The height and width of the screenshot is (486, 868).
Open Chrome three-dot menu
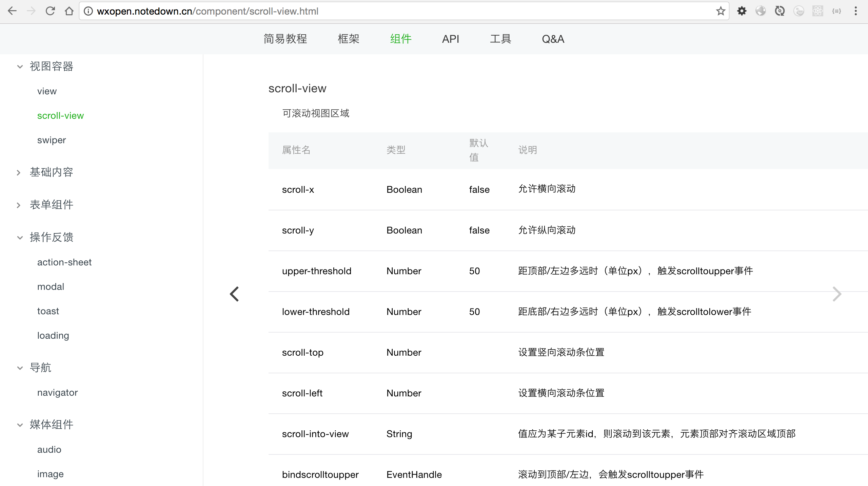855,11
